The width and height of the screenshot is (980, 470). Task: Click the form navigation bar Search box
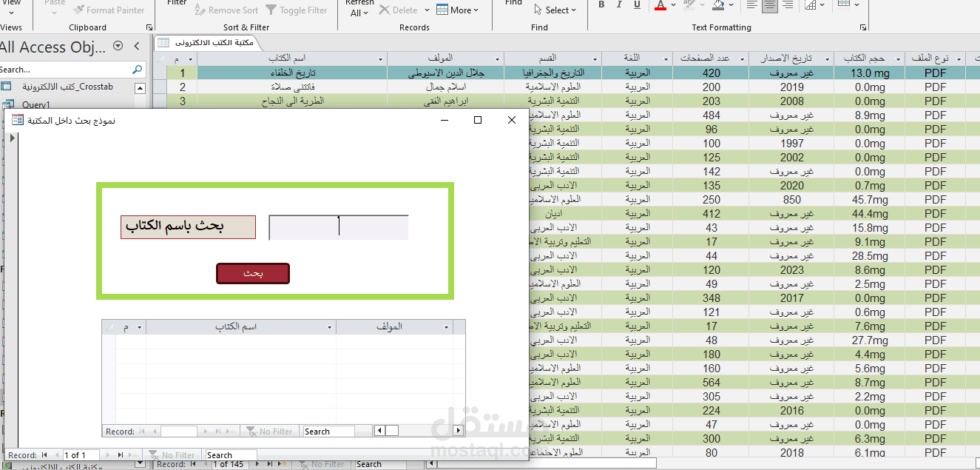click(231, 455)
